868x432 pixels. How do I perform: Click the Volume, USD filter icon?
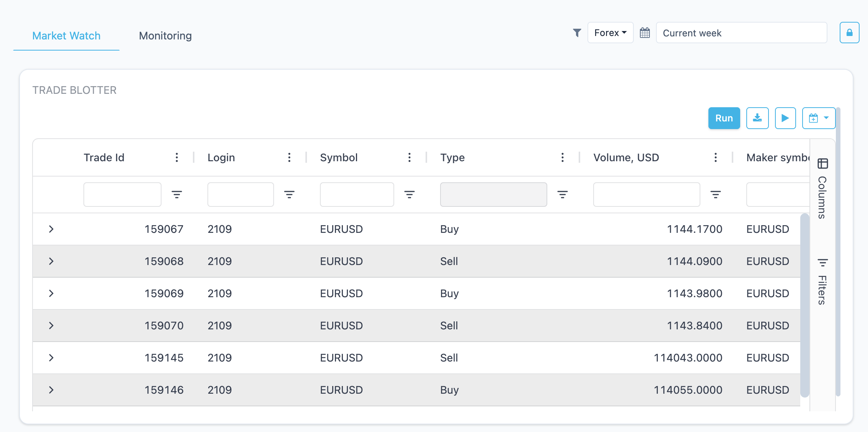716,195
